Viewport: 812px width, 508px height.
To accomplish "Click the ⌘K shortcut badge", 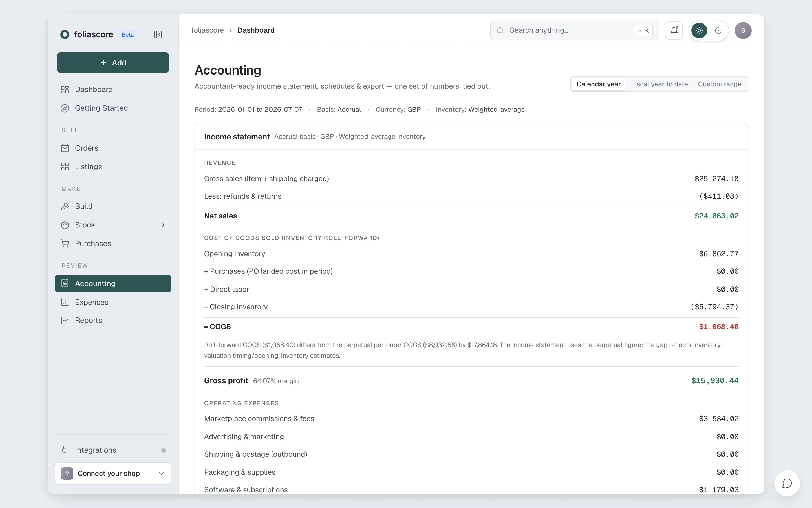I will pos(643,30).
